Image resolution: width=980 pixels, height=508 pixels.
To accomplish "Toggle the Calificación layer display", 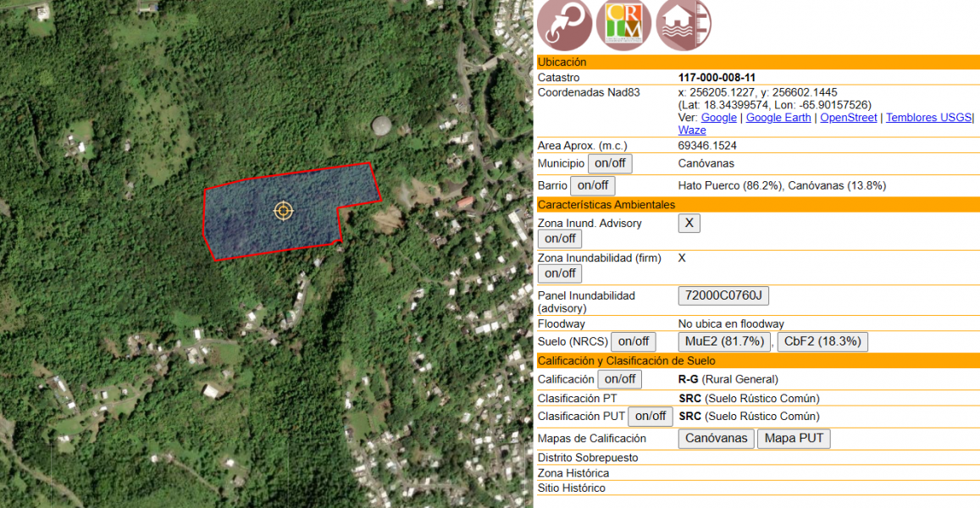I will coord(619,378).
